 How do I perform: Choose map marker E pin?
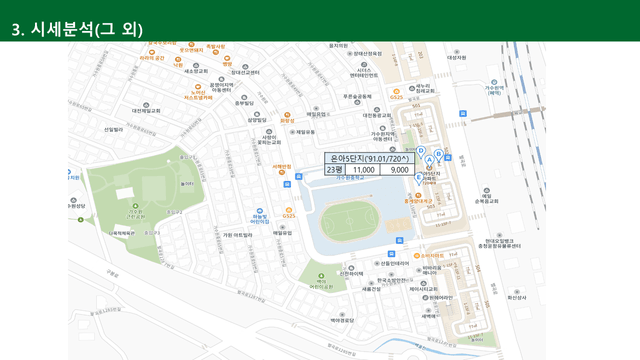point(418,178)
